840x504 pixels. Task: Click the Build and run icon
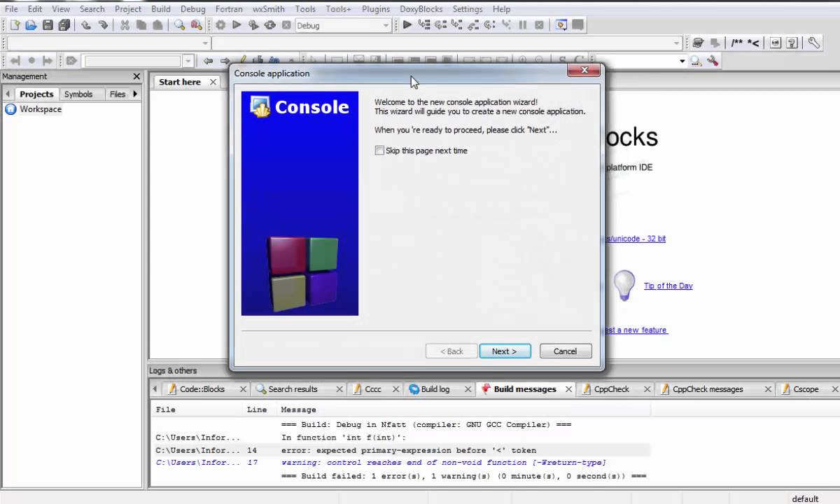(253, 25)
